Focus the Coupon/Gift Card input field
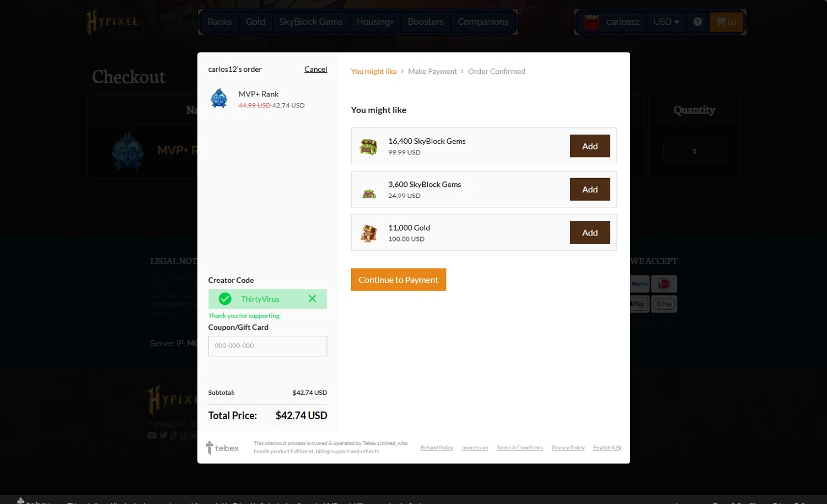This screenshot has height=504, width=827. click(267, 346)
